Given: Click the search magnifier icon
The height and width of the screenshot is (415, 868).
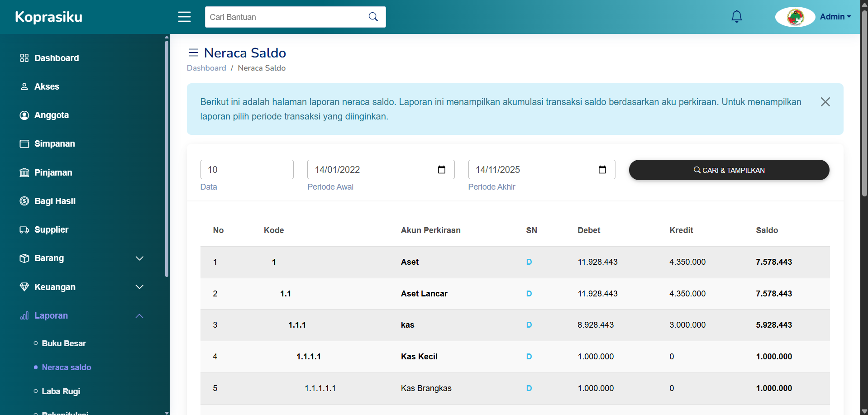Looking at the screenshot, I should 373,17.
